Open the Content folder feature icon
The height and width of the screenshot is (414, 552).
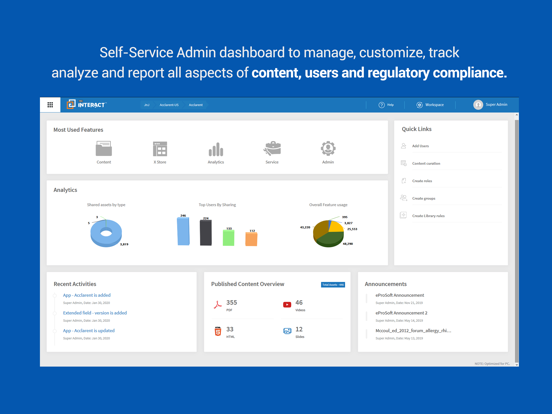pos(104,149)
